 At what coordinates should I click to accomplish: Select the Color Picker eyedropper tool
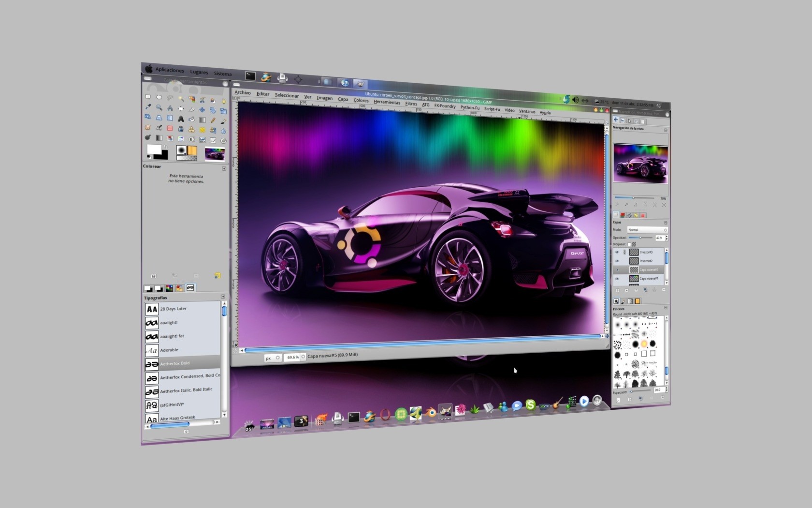click(148, 106)
